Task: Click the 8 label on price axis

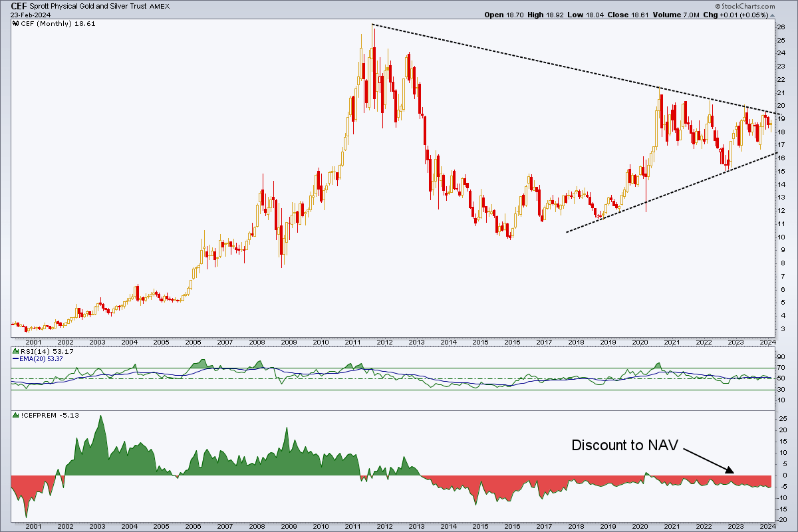Action: pos(783,263)
